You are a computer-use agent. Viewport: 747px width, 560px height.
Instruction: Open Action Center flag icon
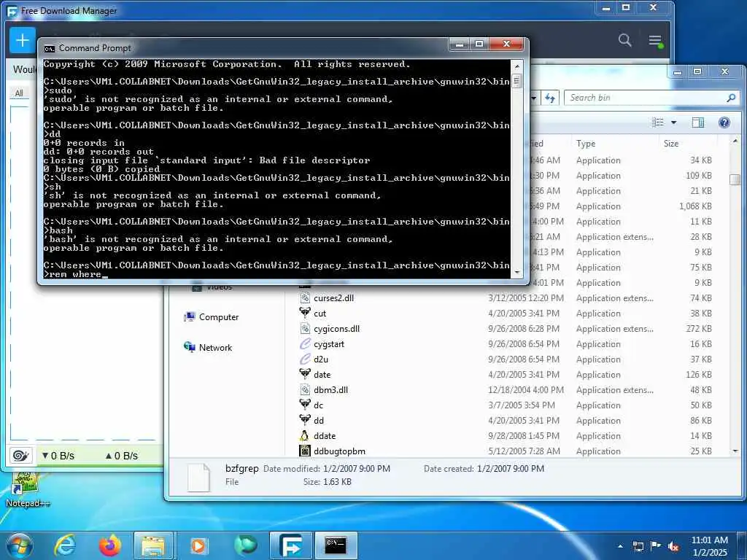pyautogui.click(x=656, y=546)
